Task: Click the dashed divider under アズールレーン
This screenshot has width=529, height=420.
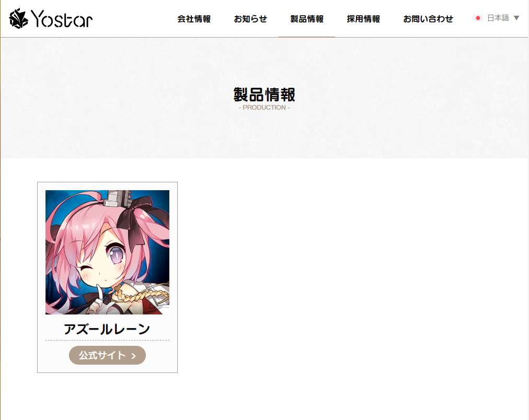Action: tap(107, 341)
